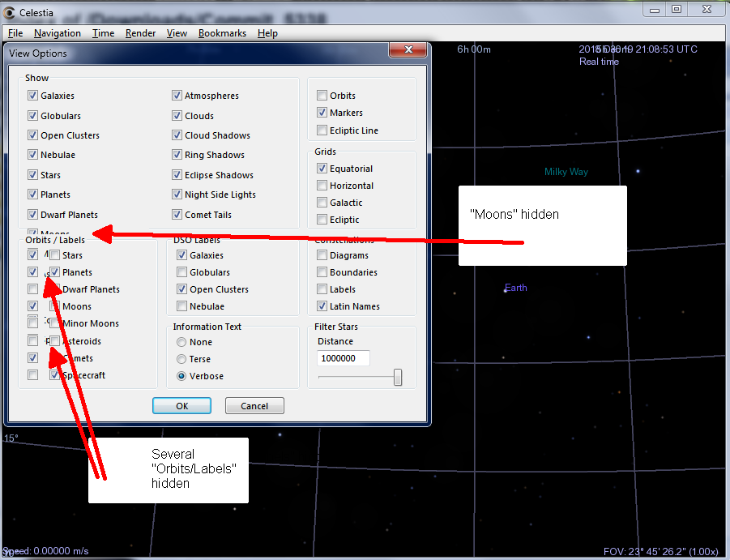Open the Time menu
Screen dimensions: 730x560
(x=103, y=33)
